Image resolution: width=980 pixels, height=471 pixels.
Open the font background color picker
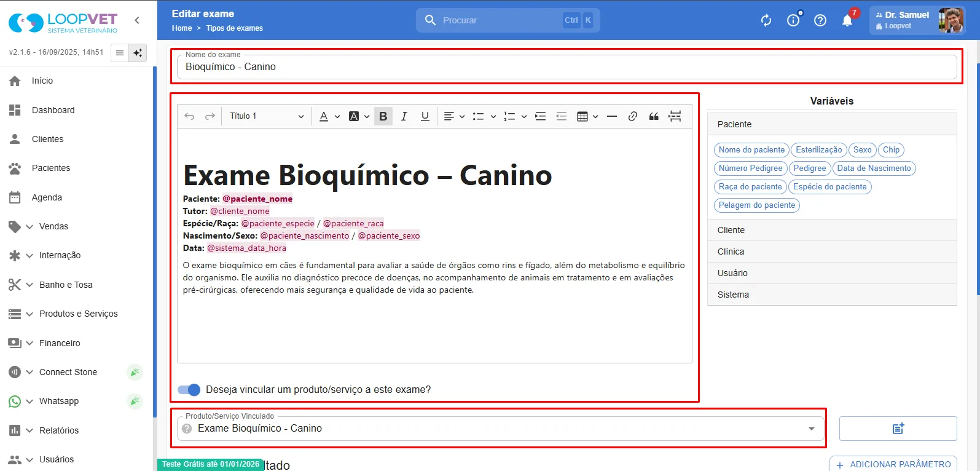359,116
